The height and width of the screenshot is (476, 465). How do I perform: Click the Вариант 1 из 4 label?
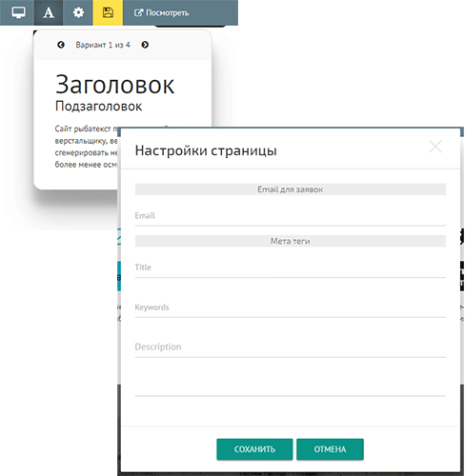click(x=103, y=45)
